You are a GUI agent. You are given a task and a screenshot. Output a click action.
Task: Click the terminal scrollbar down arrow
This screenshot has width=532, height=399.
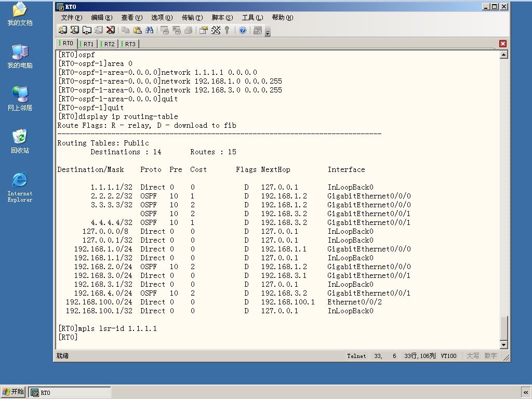[x=504, y=345]
